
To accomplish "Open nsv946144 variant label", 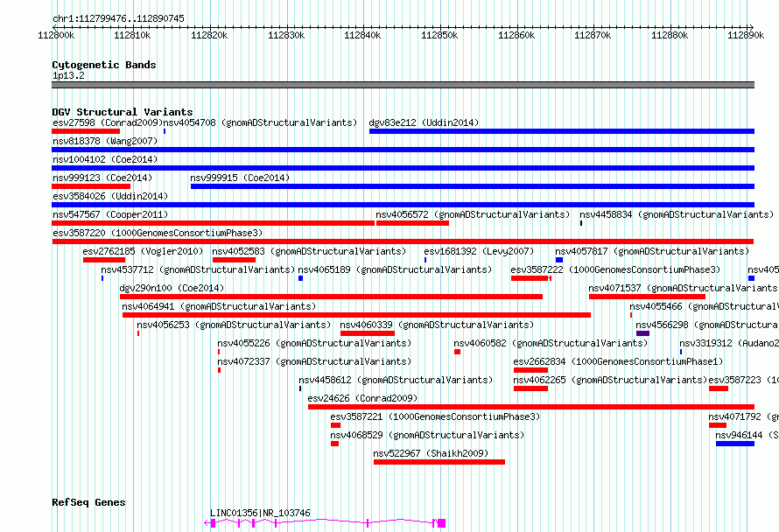I will [747, 435].
